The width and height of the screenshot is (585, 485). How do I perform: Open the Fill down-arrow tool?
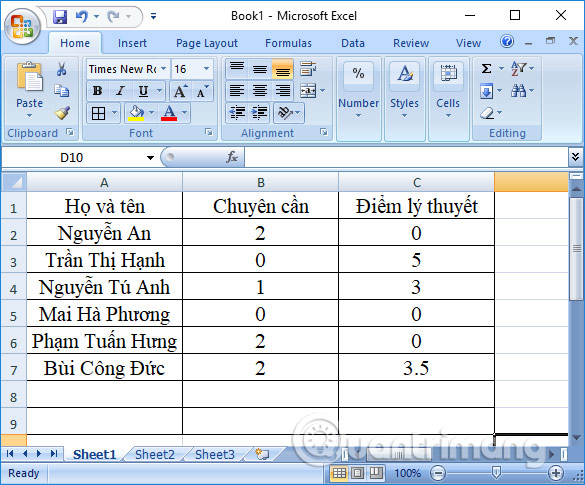pyautogui.click(x=487, y=91)
